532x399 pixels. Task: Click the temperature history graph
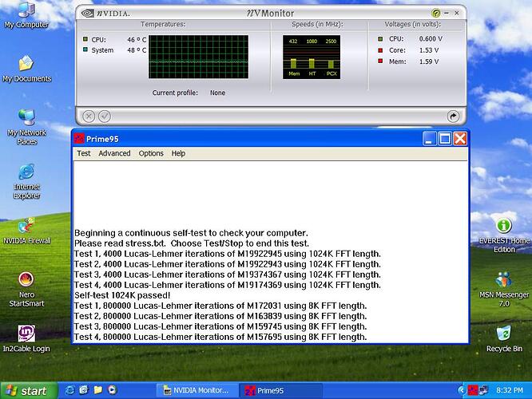[198, 57]
